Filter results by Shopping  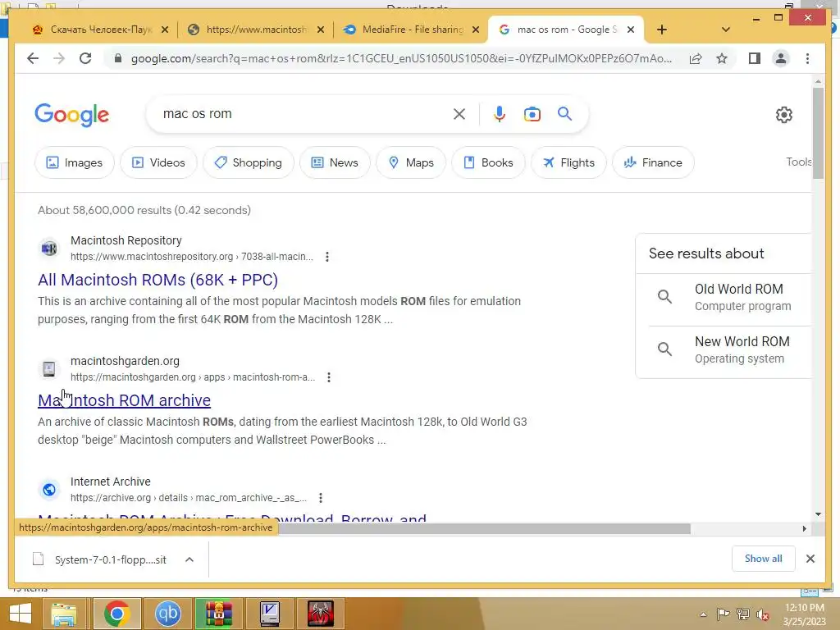pyautogui.click(x=249, y=162)
